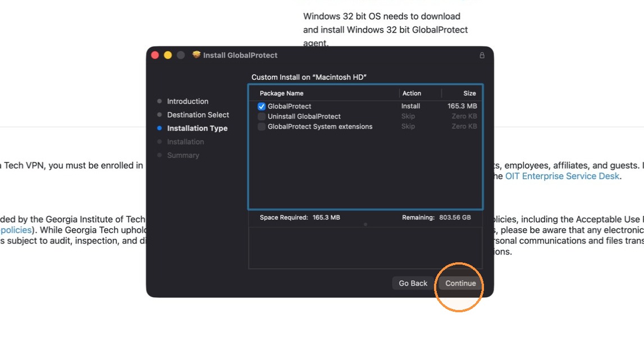The image size is (644, 360).
Task: Enable the Uninstall GlobalProtect checkbox
Action: point(261,116)
